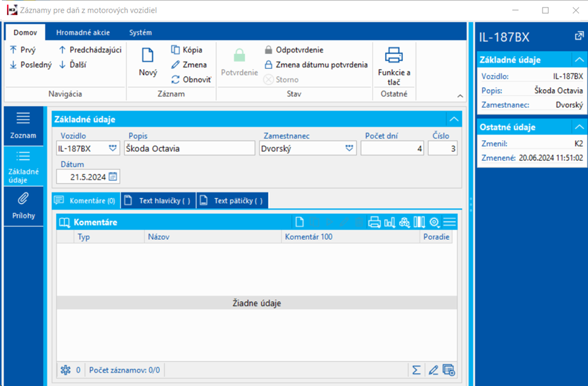Switch to Text pätičky tab

(233, 201)
